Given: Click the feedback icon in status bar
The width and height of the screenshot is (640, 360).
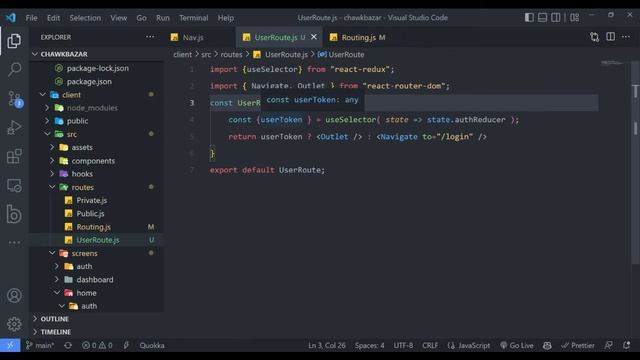Looking at the screenshot, I should tap(608, 345).
